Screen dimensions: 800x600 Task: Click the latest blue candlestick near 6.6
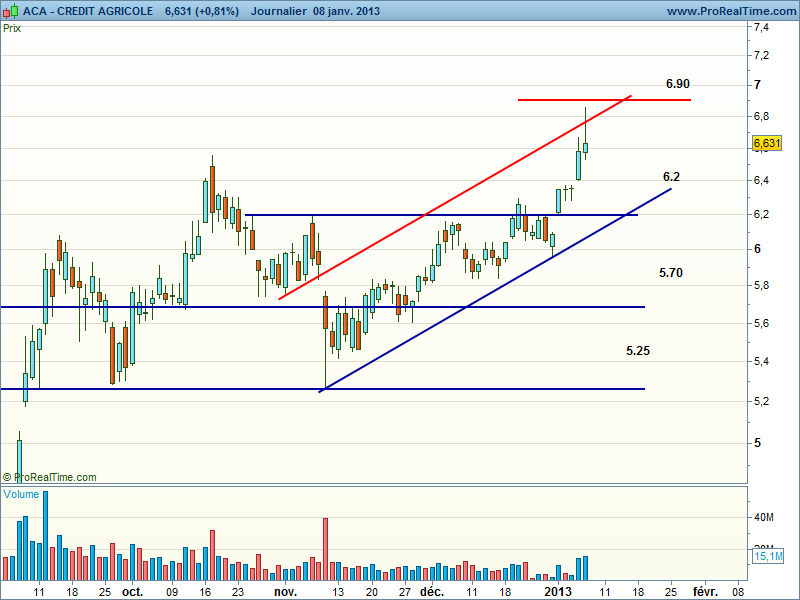coord(586,148)
